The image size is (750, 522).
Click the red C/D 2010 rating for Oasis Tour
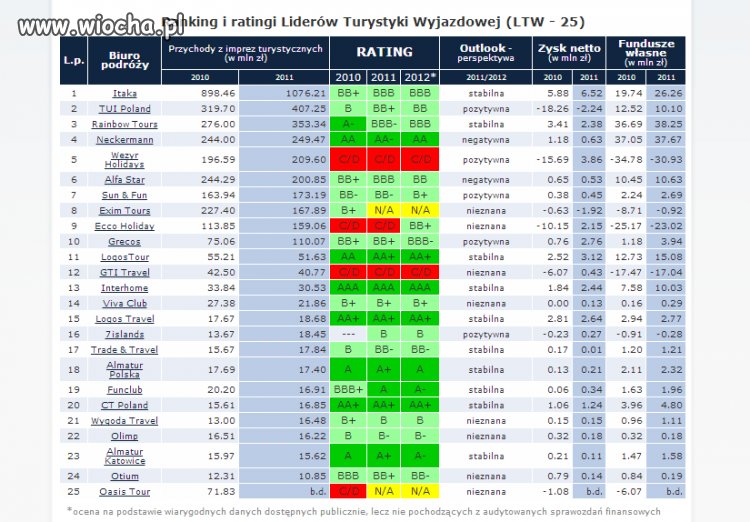[x=348, y=491]
